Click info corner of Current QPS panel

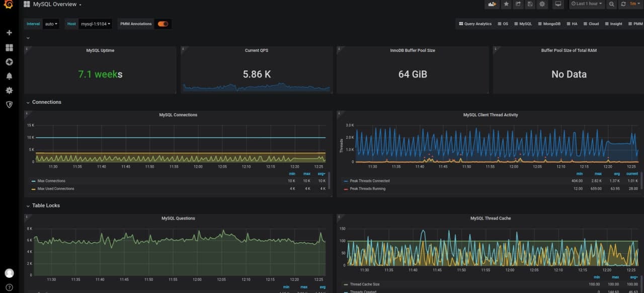click(183, 49)
